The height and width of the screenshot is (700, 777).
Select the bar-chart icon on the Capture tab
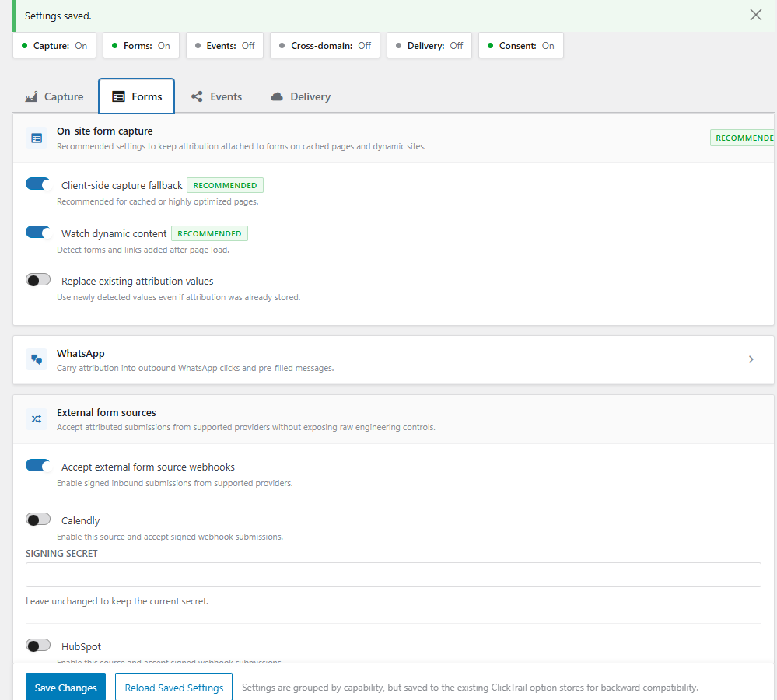coord(31,96)
